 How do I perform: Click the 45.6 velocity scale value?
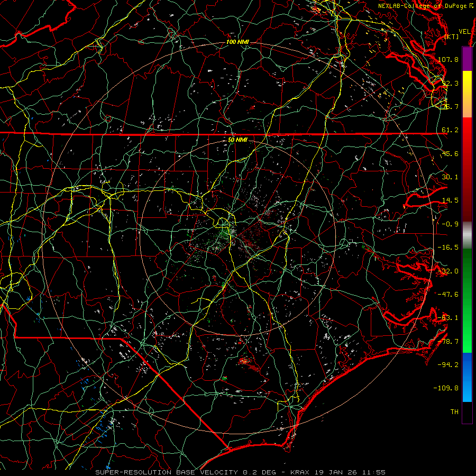[x=450, y=154]
